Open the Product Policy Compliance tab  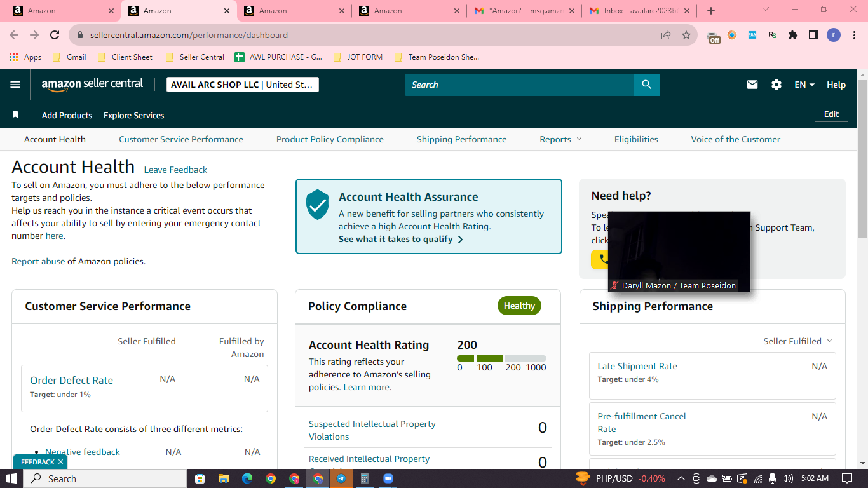click(330, 139)
